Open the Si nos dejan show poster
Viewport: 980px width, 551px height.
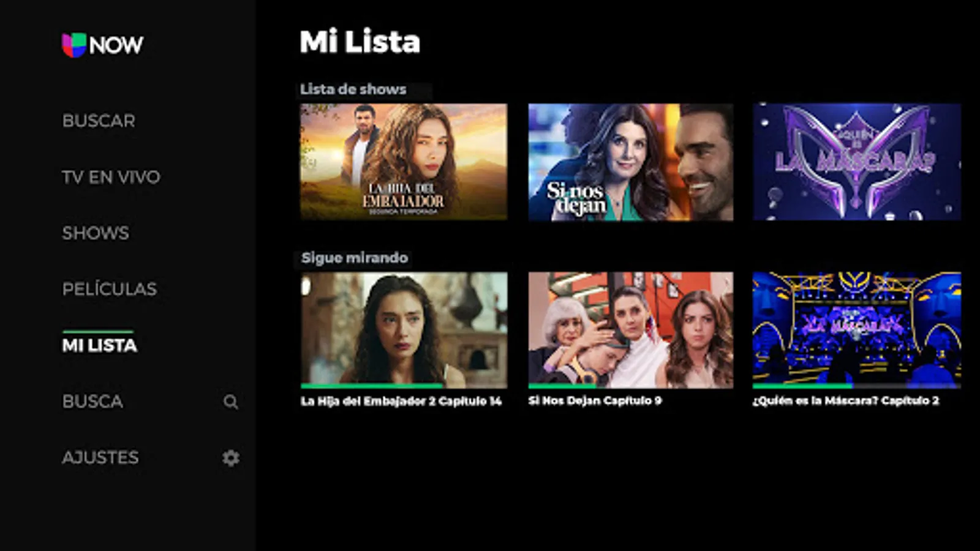point(631,162)
